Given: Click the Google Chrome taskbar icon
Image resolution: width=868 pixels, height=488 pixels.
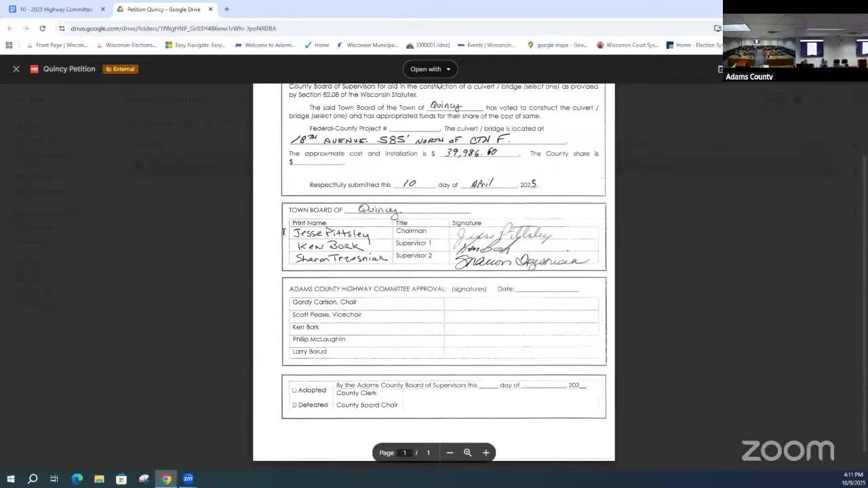Looking at the screenshot, I should (x=166, y=479).
